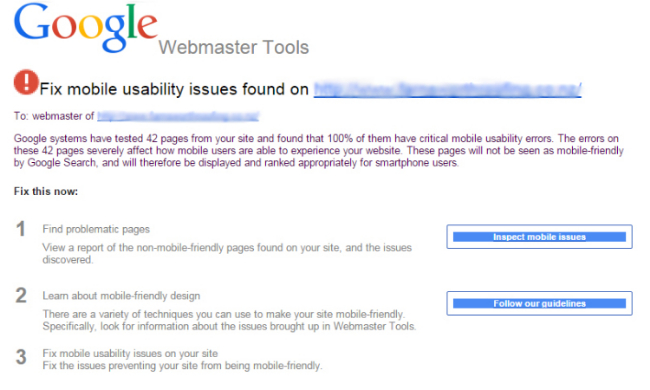Click the Google logo

pos(86,27)
